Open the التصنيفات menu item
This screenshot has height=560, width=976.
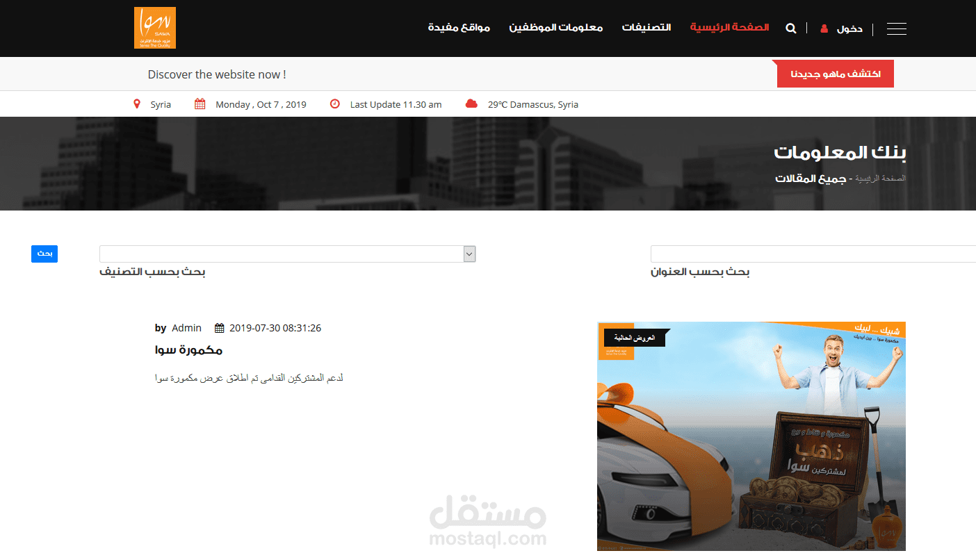(x=646, y=28)
